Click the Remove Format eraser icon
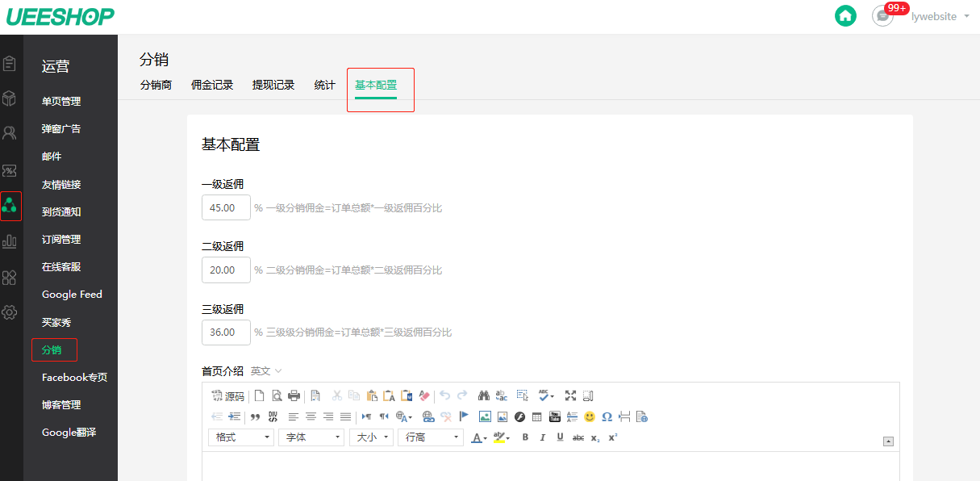The height and width of the screenshot is (481, 980). click(x=424, y=396)
